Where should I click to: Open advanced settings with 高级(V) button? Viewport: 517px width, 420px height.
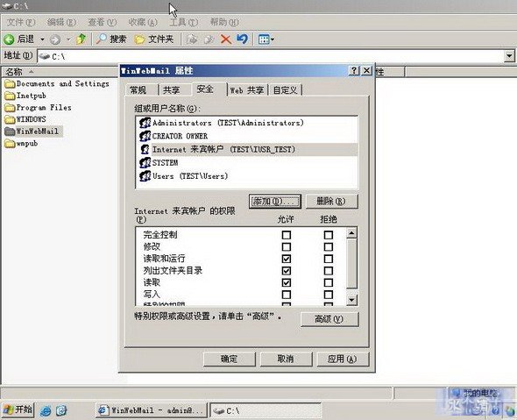329,319
